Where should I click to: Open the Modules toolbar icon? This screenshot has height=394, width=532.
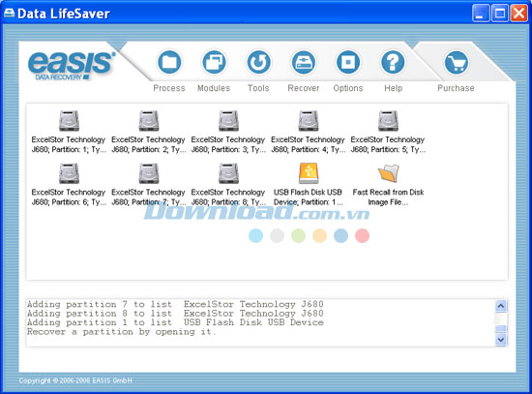[x=214, y=62]
